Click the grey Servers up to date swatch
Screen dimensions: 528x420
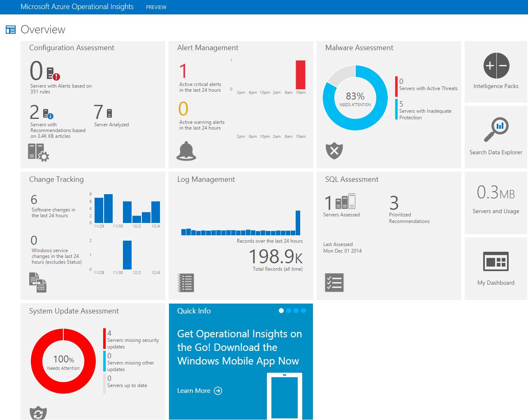[104, 384]
